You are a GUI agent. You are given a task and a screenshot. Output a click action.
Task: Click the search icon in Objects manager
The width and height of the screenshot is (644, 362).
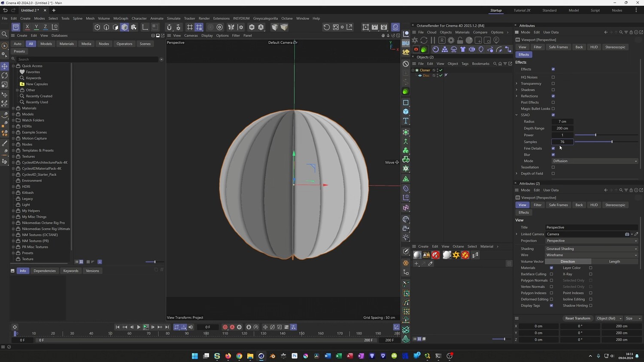(x=495, y=63)
